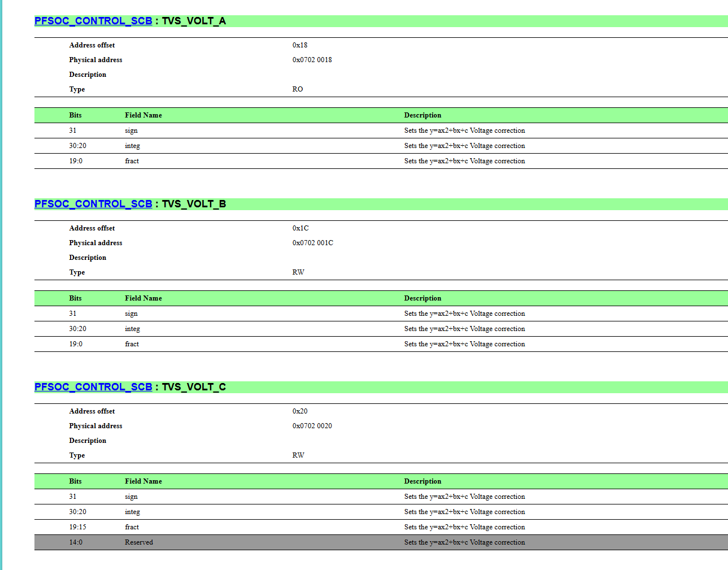Viewport: 728px width, 570px height.
Task: Click Field Name header in TVS_VOLT_A table
Action: [143, 115]
